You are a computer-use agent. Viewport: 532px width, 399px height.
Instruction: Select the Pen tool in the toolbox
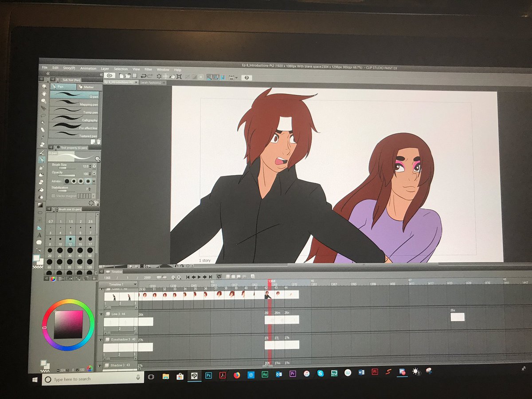(42, 159)
